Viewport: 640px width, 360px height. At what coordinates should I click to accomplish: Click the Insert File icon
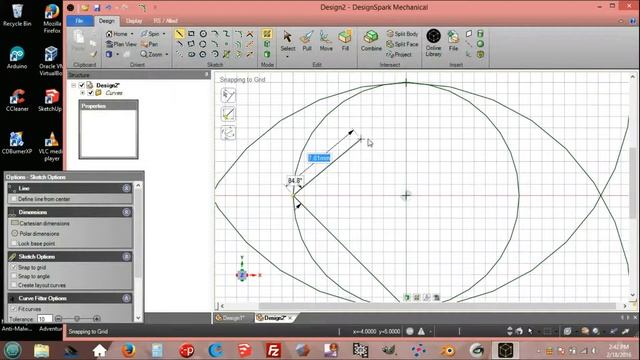(453, 40)
